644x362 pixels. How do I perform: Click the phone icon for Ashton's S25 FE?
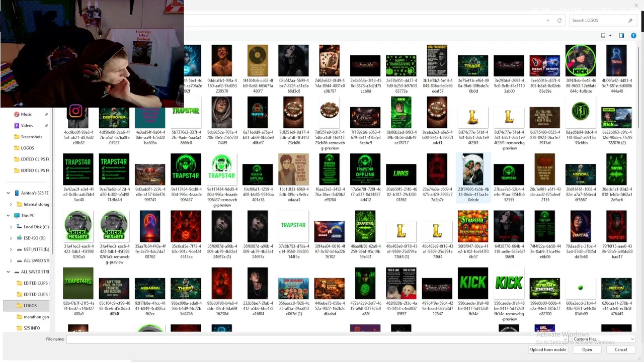[17, 193]
